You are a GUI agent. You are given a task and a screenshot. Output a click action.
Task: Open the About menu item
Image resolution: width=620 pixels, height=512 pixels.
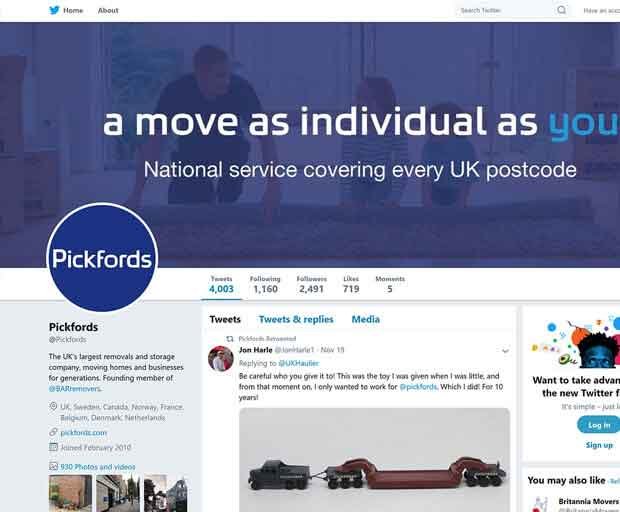(108, 10)
